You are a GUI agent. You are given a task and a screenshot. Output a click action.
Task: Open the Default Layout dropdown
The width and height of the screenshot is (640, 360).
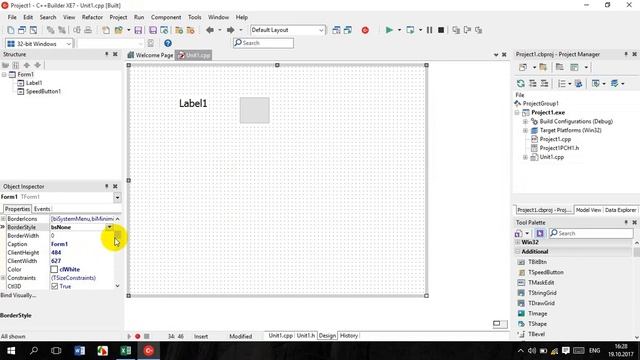[x=321, y=30]
